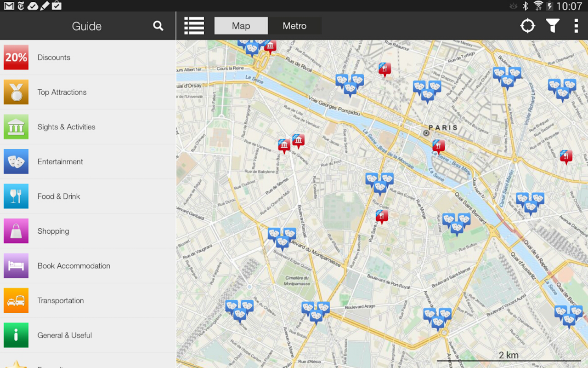Select the entertainment cluster above Rue Buffon
This screenshot has height=368, width=588.
(x=457, y=224)
